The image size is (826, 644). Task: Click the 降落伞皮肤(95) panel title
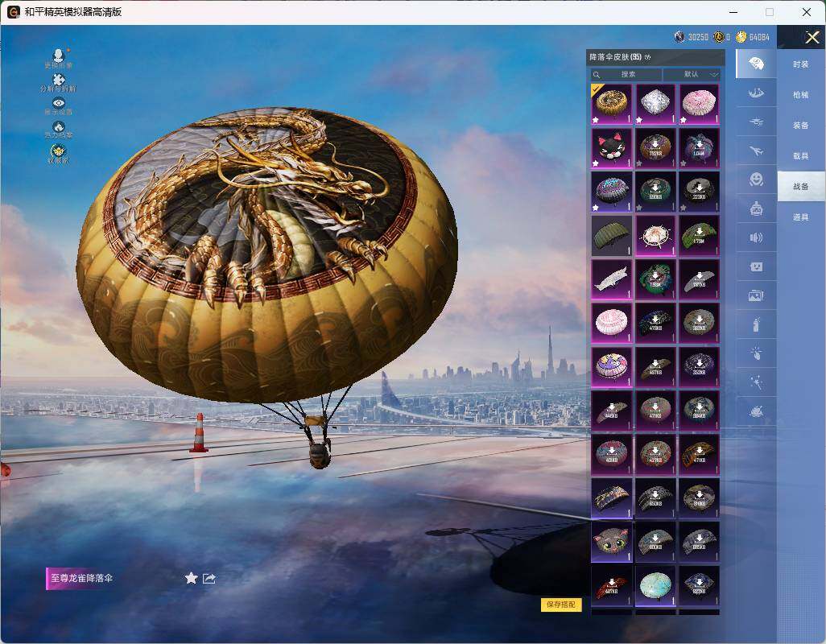click(x=615, y=57)
